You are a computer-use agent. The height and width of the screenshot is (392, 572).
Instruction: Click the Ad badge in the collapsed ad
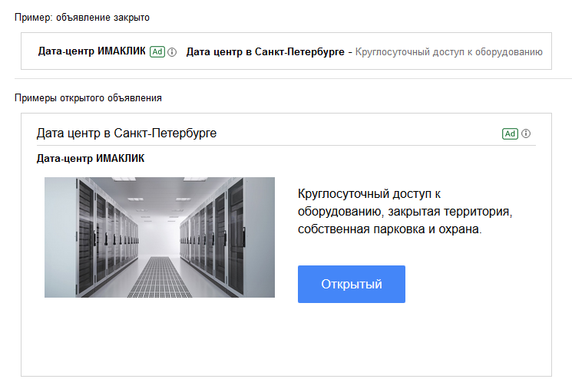click(157, 51)
